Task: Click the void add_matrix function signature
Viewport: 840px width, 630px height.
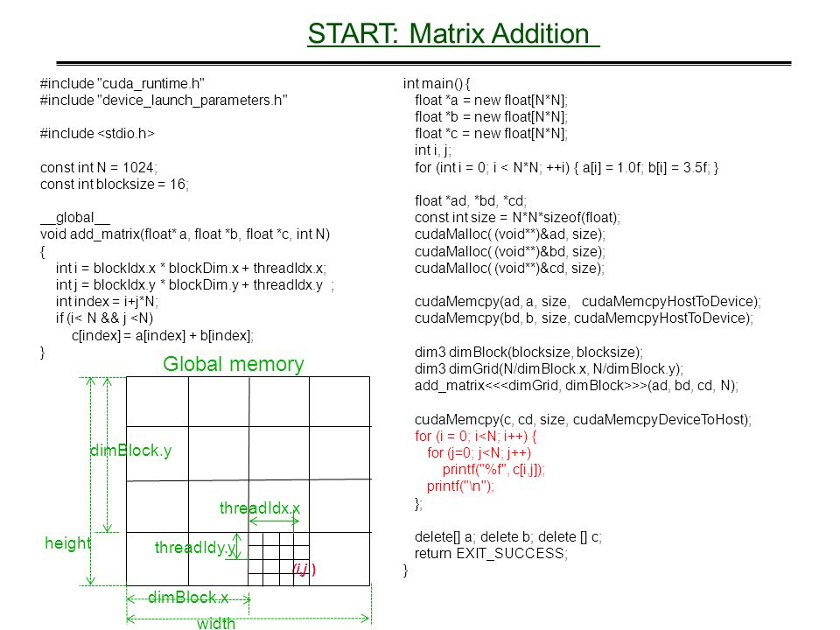Action: 185,234
